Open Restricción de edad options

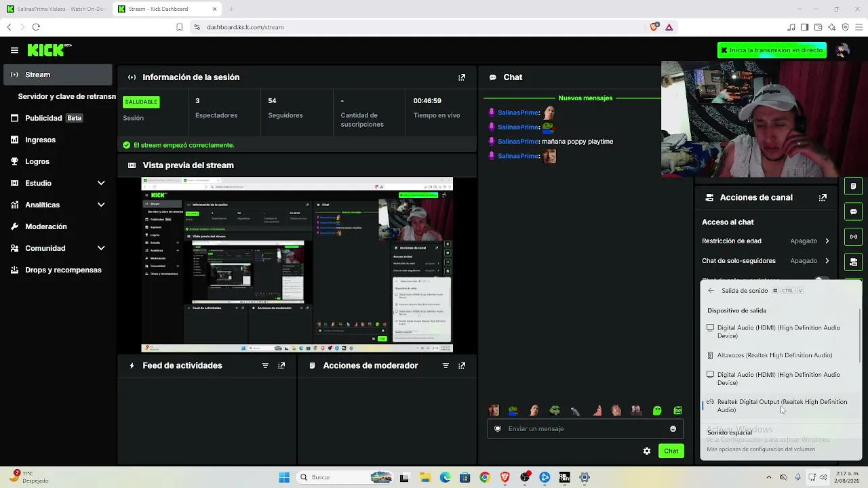click(x=766, y=241)
